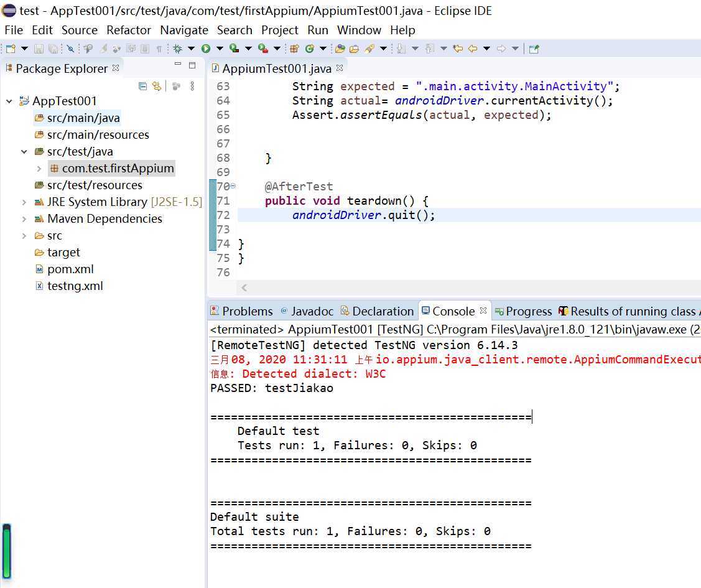
Task: Open the Window menu
Action: [x=359, y=30]
